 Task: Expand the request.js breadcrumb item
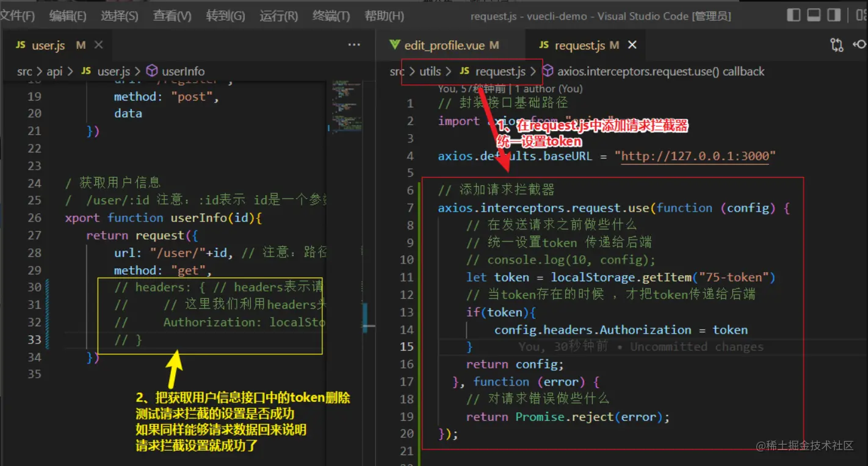[x=501, y=71]
